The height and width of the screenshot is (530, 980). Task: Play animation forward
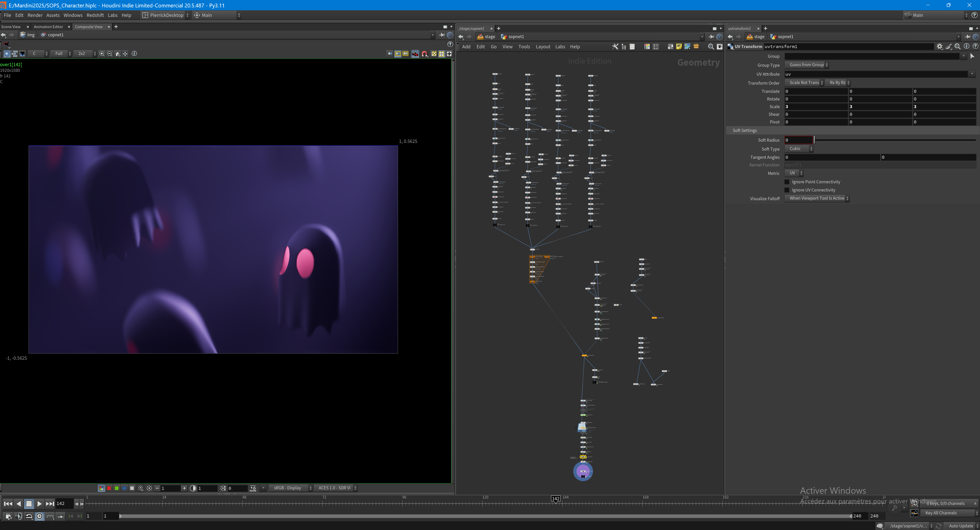(39, 504)
